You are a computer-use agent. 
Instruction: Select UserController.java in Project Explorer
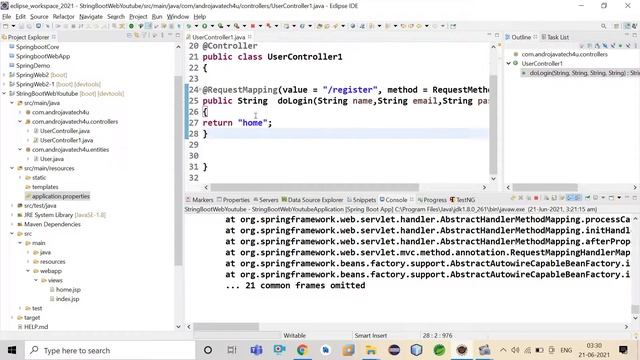tap(61, 131)
